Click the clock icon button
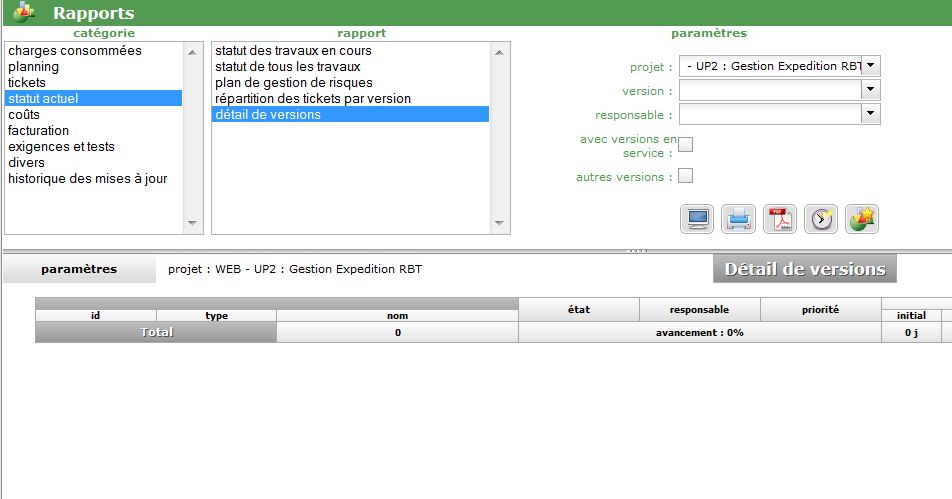The image size is (952, 499). [821, 219]
